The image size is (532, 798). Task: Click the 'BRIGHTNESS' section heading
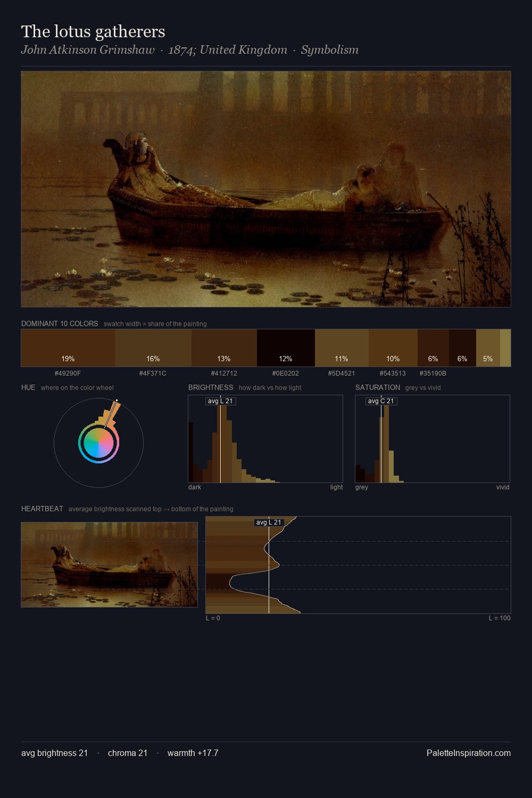211,387
